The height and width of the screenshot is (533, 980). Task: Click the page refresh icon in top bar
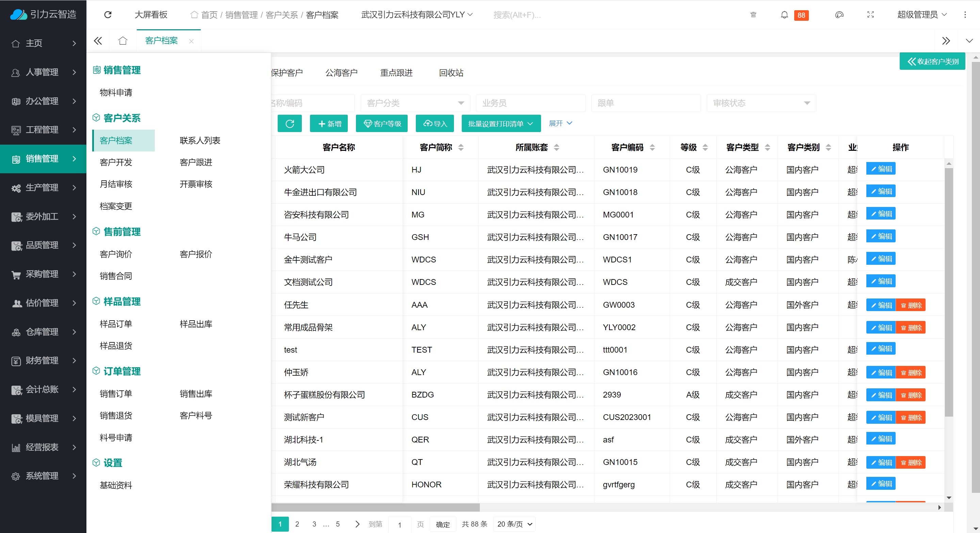[108, 14]
